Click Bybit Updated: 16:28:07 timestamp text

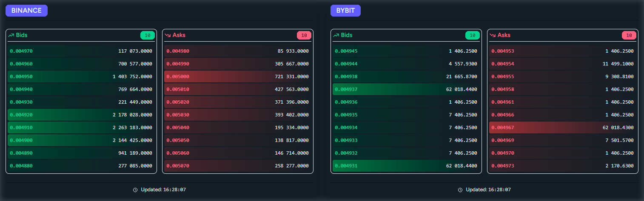click(488, 190)
